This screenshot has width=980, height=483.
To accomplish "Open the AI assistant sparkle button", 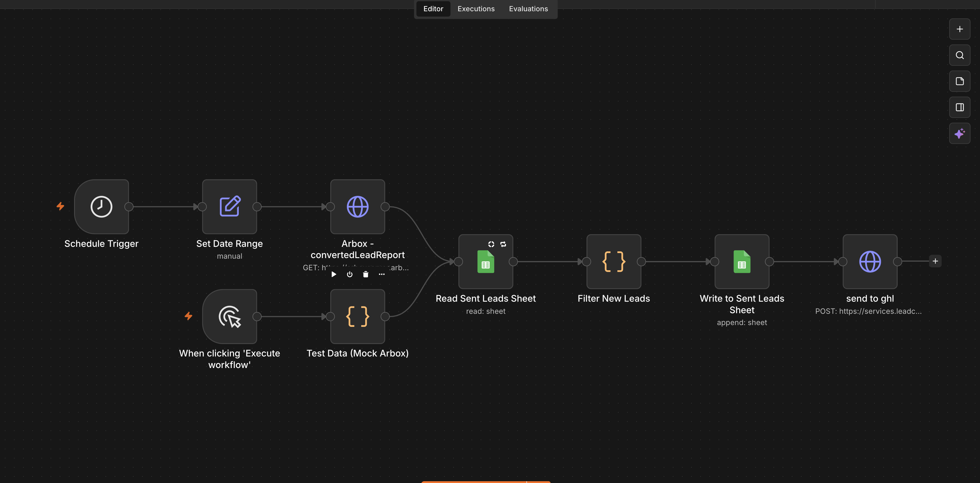I will click(x=960, y=134).
